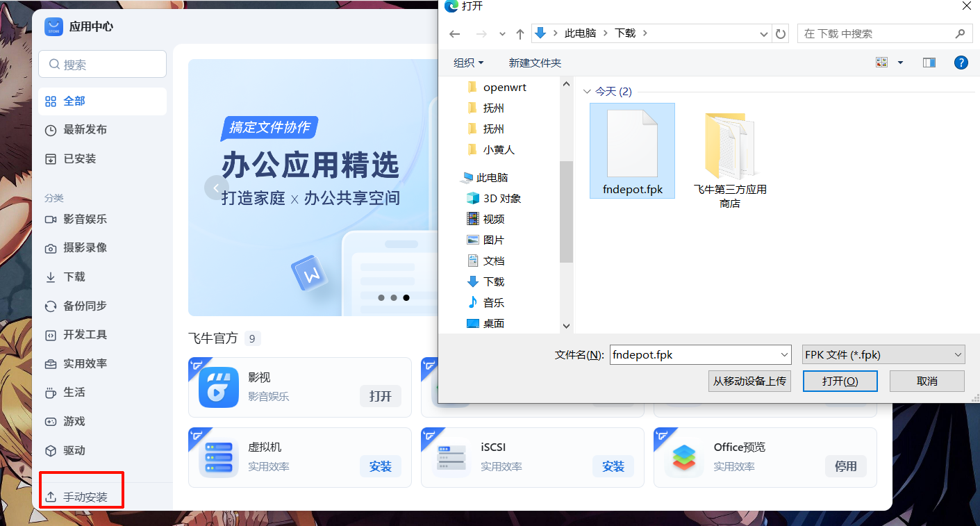Screen dimensions: 980x526
Task: Click the 打开(O) button in dialog
Action: (840, 381)
